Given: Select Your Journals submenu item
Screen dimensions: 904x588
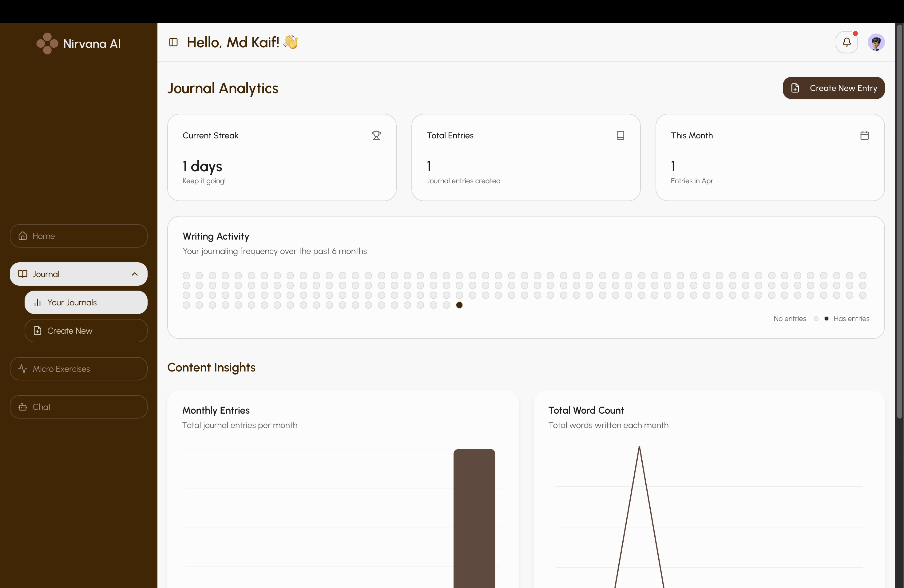Looking at the screenshot, I should (x=86, y=302).
